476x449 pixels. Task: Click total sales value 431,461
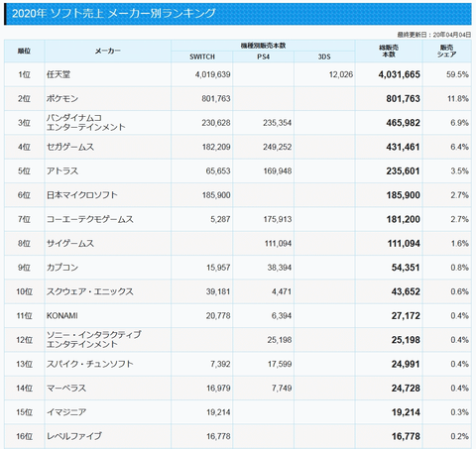pyautogui.click(x=404, y=147)
